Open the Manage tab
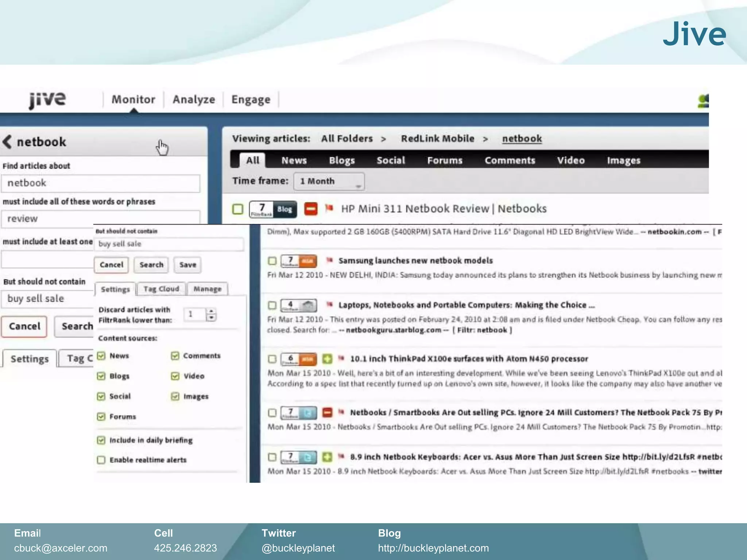This screenshot has width=747, height=560. (208, 289)
